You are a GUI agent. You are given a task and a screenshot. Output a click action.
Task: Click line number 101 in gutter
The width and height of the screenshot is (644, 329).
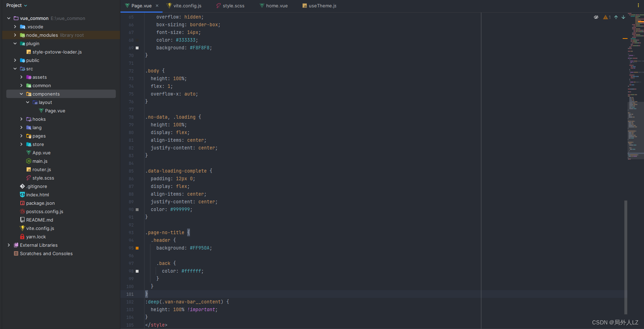coord(130,294)
